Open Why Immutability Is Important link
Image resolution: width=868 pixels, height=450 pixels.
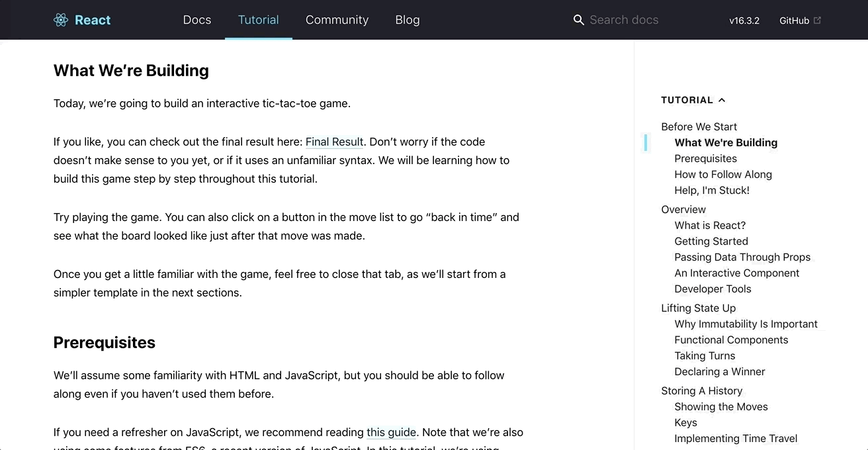[746, 324]
